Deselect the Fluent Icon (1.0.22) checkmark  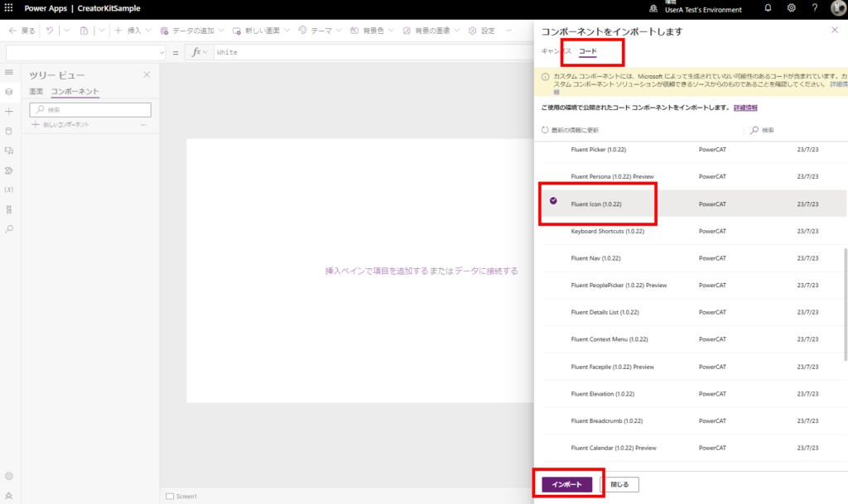pos(553,200)
